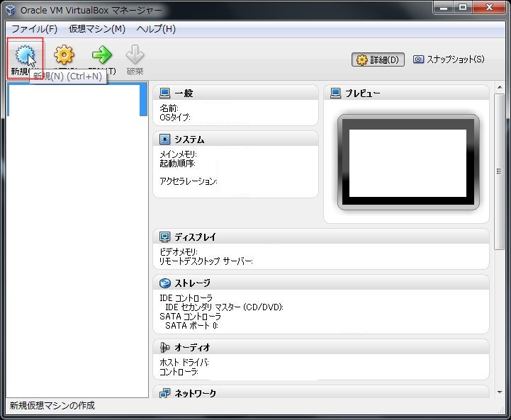The image size is (511, 420).
Task: Click the SATA コントローラ entry
Action: click(x=191, y=316)
